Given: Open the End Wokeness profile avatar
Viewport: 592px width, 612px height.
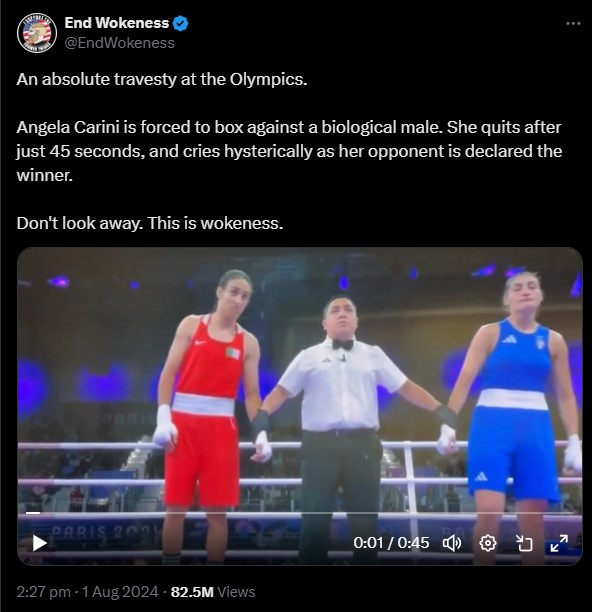Looking at the screenshot, I should 37,33.
